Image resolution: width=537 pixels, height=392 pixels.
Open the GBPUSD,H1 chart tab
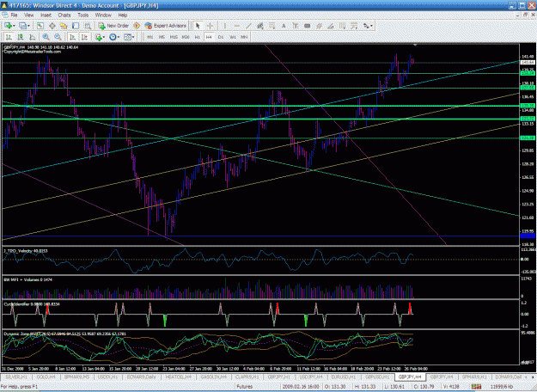click(375, 377)
